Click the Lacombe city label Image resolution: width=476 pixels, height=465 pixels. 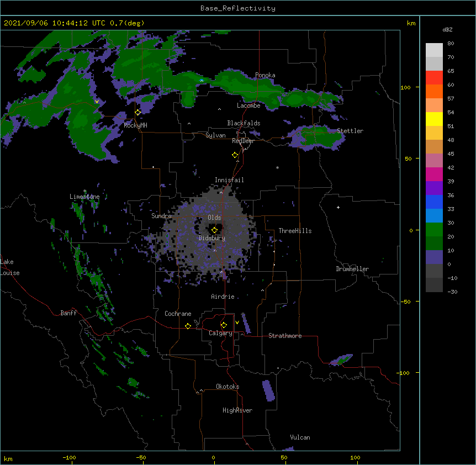248,105
